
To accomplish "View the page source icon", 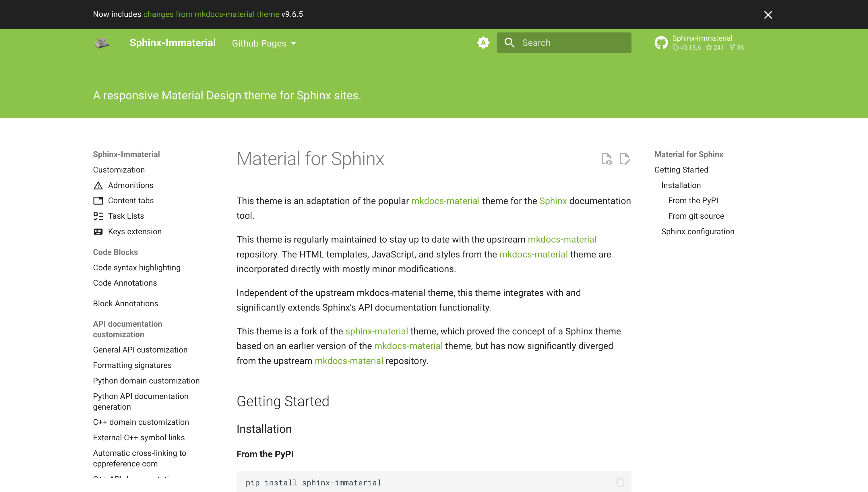I will click(x=607, y=158).
